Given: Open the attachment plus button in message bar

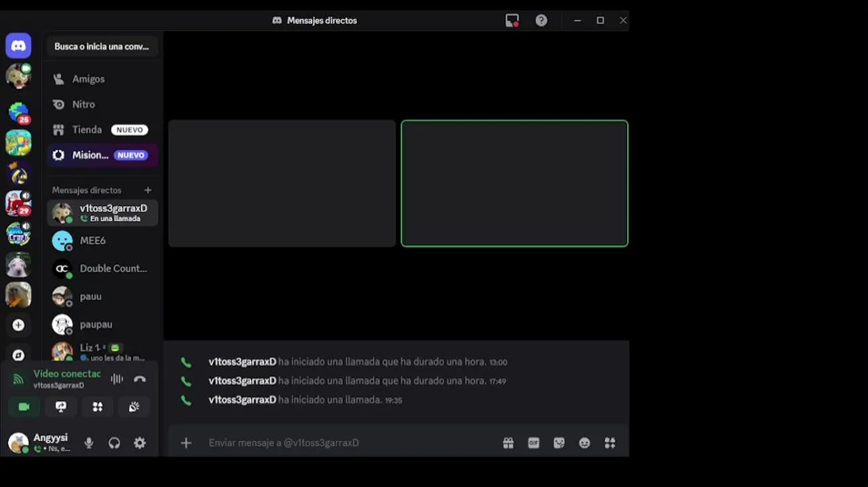Looking at the screenshot, I should [x=186, y=443].
